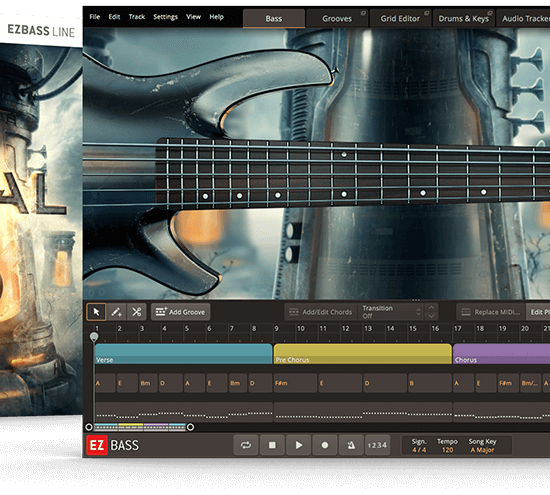The width and height of the screenshot is (550, 495).
Task: Select the F#m chord in Pre Chorus
Action: coord(295,383)
